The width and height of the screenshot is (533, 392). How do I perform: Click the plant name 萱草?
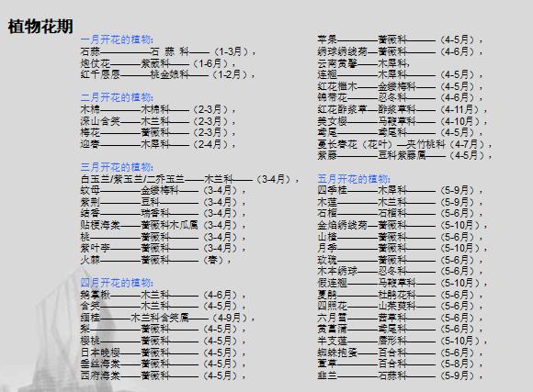pyautogui.click(x=327, y=364)
